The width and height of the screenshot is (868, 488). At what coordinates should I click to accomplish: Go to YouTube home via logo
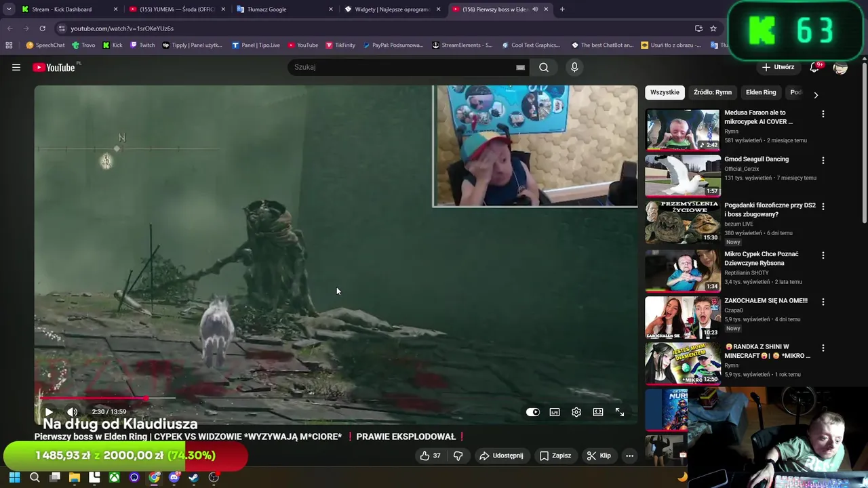click(x=54, y=67)
